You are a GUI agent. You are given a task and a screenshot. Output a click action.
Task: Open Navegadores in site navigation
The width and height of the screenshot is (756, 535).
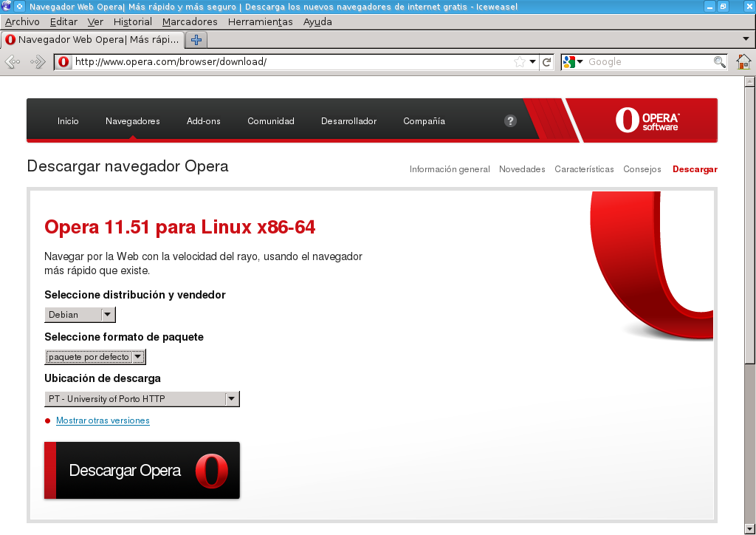tap(133, 121)
